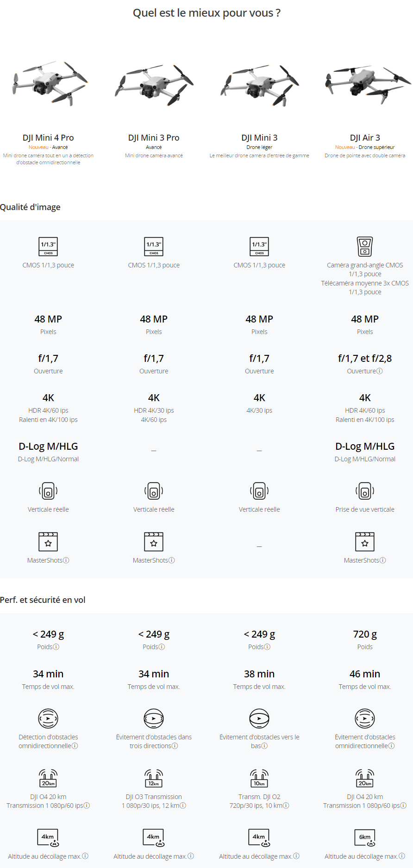Click info icon beside Mini 3 Pro Poids
The height and width of the screenshot is (868, 413).
162,647
